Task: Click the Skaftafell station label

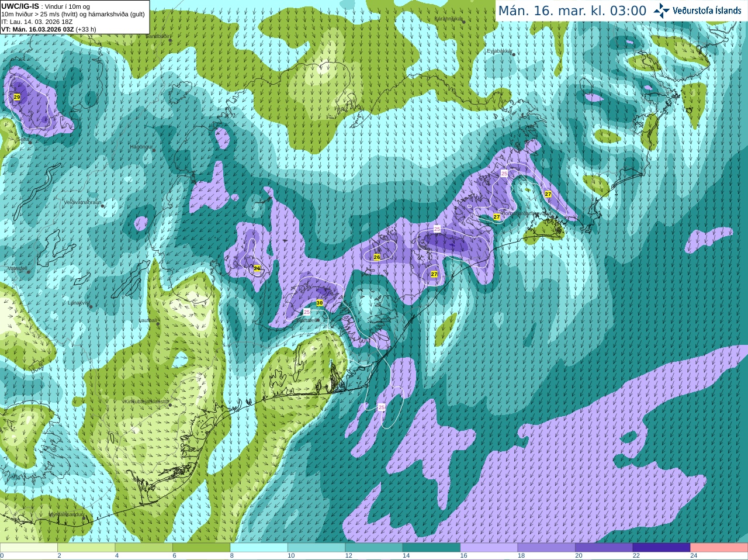Action: click(306, 320)
